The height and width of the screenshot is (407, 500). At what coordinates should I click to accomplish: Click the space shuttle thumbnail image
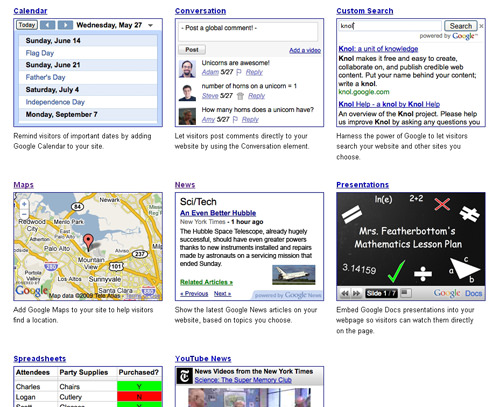[294, 275]
